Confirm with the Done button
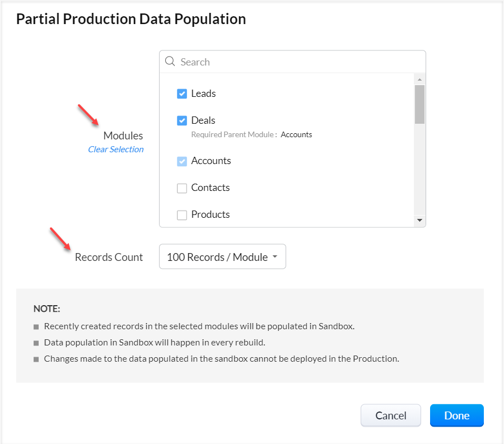Viewport: 504px width, 444px height. (x=456, y=415)
